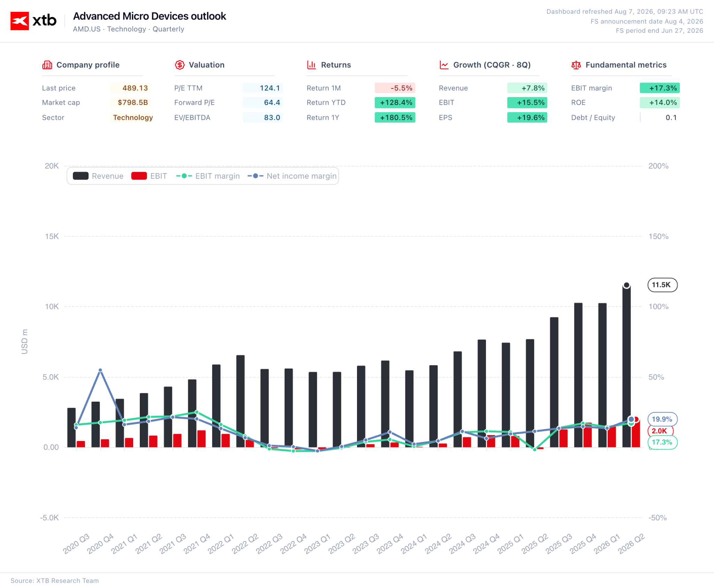
Task: Click the 11.5K revenue value label
Action: [662, 285]
